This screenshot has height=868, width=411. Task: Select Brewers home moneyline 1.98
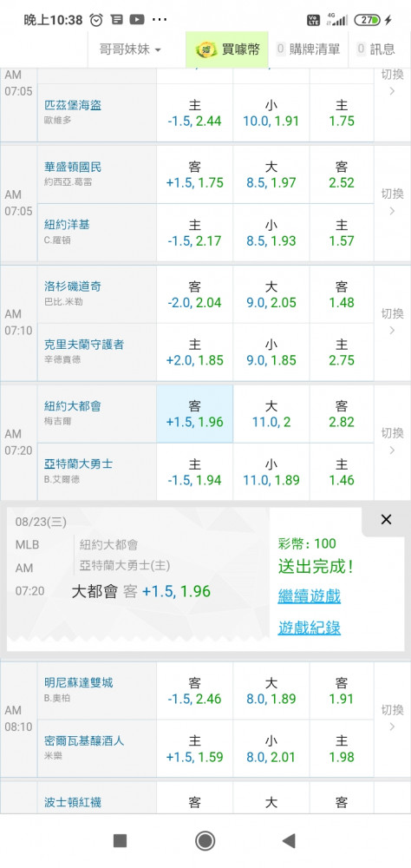pyautogui.click(x=342, y=748)
